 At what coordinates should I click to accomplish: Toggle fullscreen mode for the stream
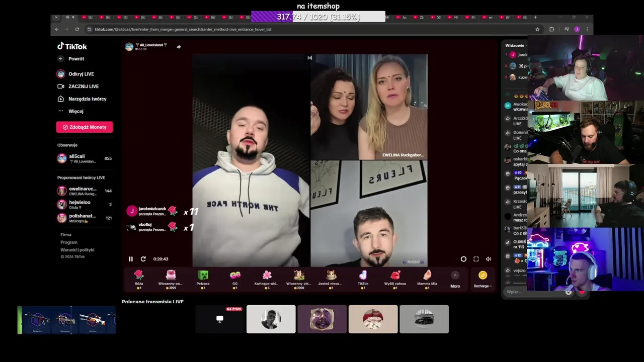(476, 259)
